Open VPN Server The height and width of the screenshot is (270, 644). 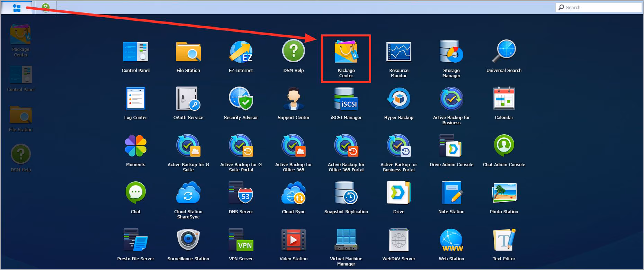[241, 245]
